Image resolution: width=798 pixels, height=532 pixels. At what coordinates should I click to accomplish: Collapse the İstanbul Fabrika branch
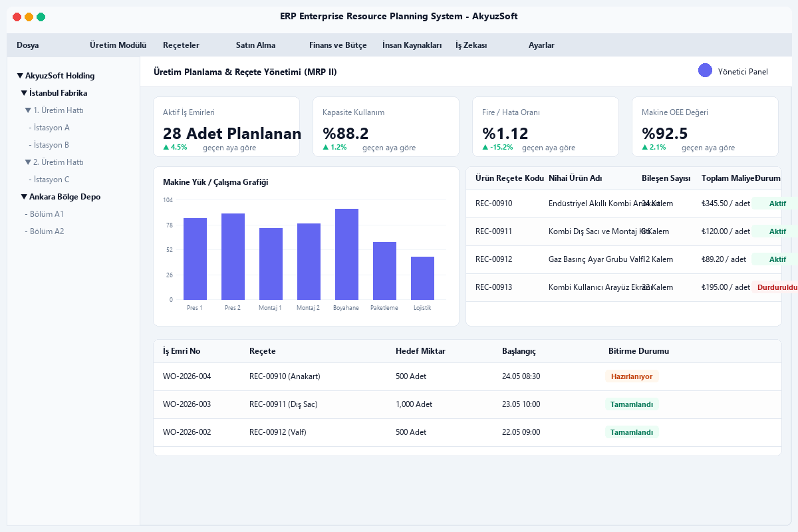[24, 93]
